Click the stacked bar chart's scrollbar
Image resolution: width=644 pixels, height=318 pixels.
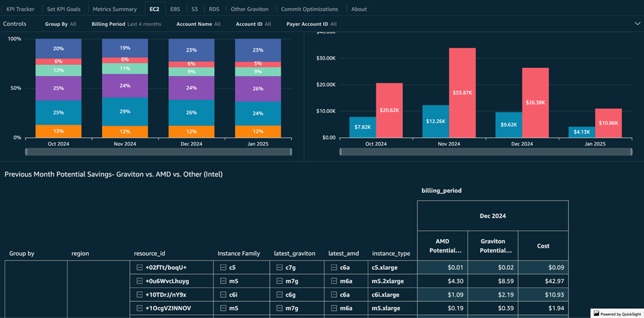click(x=158, y=151)
